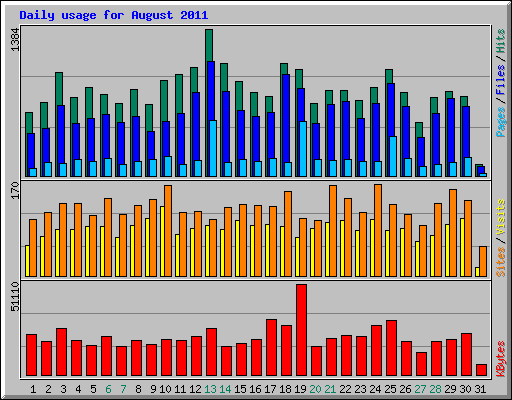Click the green weekend day label 21
512x400 pixels.
coord(330,389)
